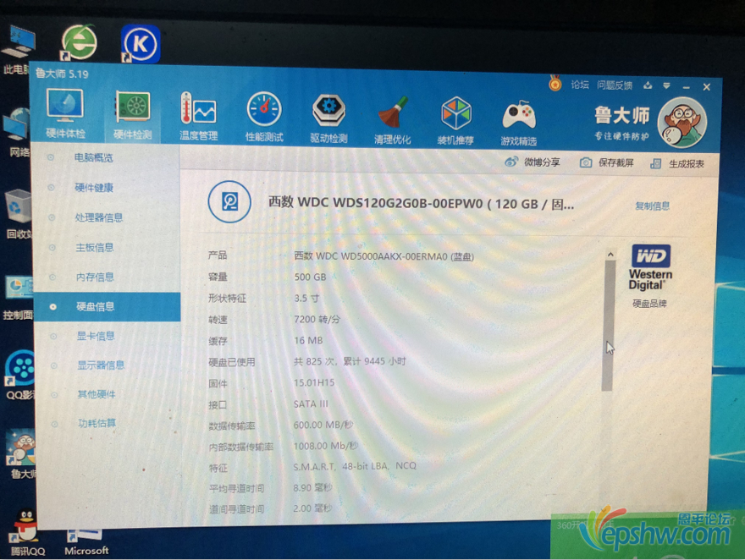Click the seek time value 8.90 毫秒
The height and width of the screenshot is (560, 745).
[x=312, y=487]
